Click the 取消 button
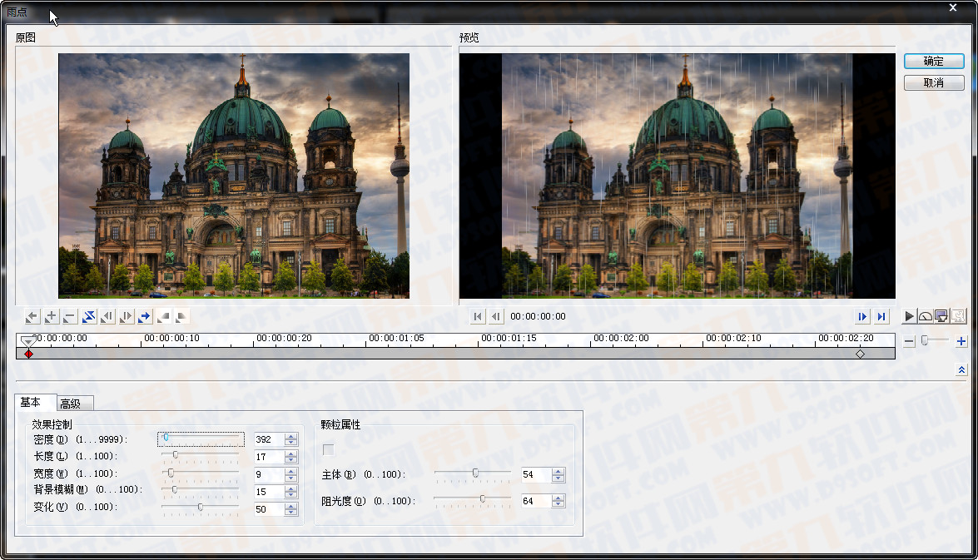Image resolution: width=978 pixels, height=560 pixels. tap(934, 82)
